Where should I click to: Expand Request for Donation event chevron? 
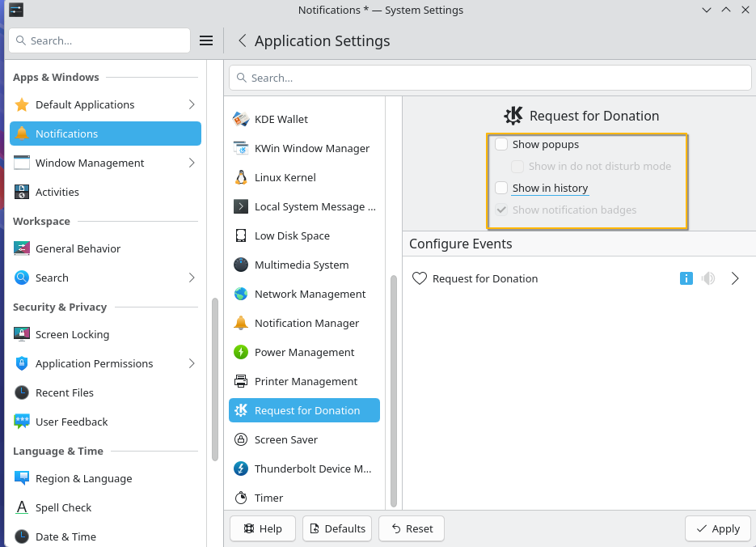point(735,278)
